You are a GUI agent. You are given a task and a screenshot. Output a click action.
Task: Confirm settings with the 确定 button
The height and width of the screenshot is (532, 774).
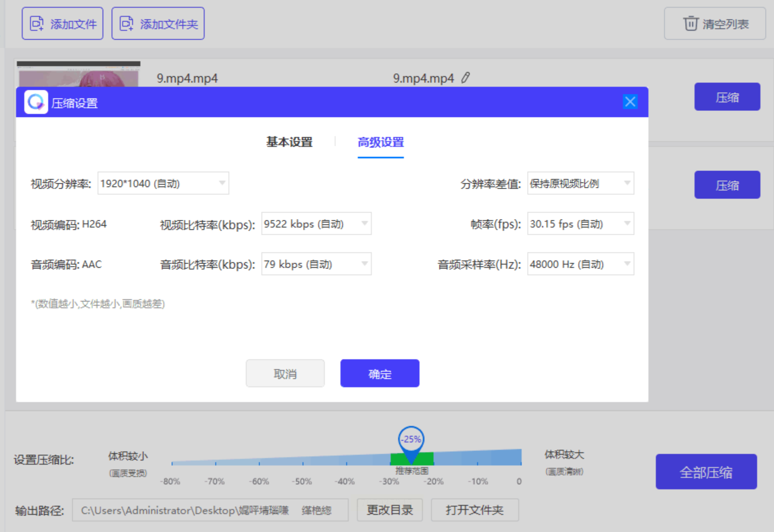(380, 373)
